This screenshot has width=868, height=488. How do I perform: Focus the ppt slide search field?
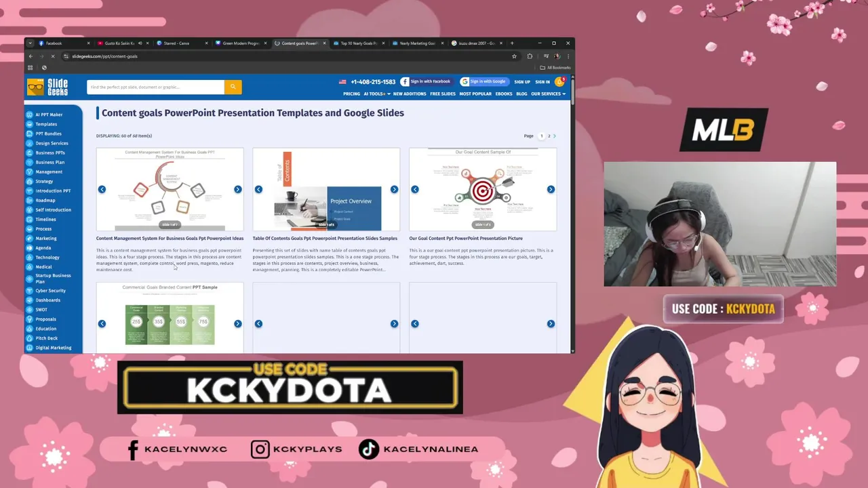(155, 87)
